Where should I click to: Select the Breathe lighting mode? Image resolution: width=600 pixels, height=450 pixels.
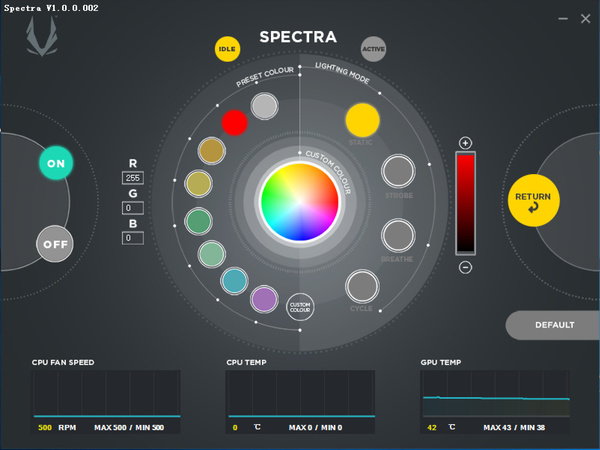point(398,235)
